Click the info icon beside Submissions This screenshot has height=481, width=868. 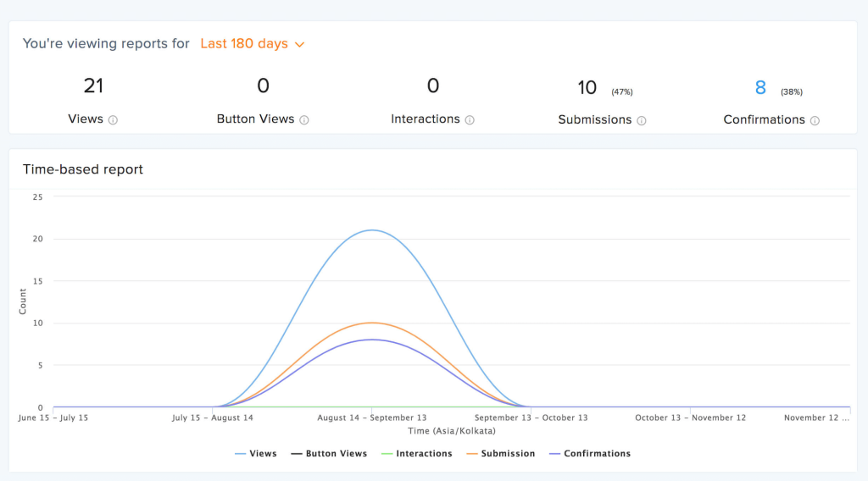coord(642,120)
